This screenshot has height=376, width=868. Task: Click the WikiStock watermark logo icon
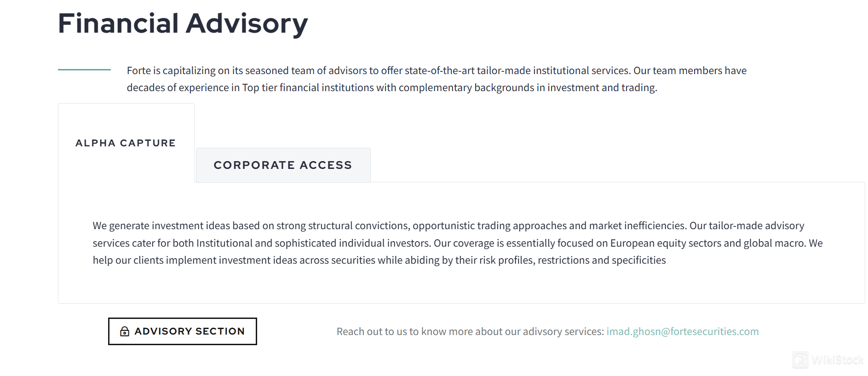[800, 359]
